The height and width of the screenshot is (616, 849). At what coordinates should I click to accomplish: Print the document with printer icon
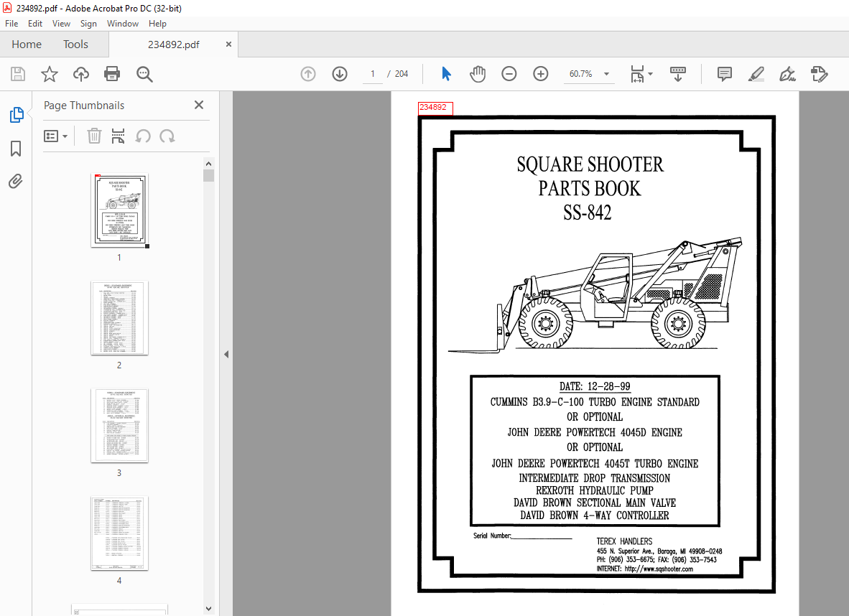click(x=112, y=74)
